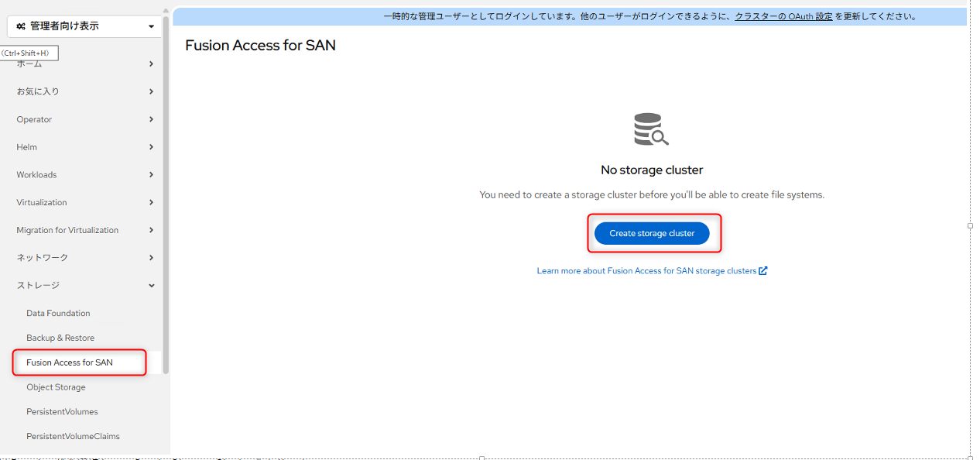Image resolution: width=980 pixels, height=460 pixels.
Task: Expand the Operator navigation section
Action: click(x=85, y=119)
